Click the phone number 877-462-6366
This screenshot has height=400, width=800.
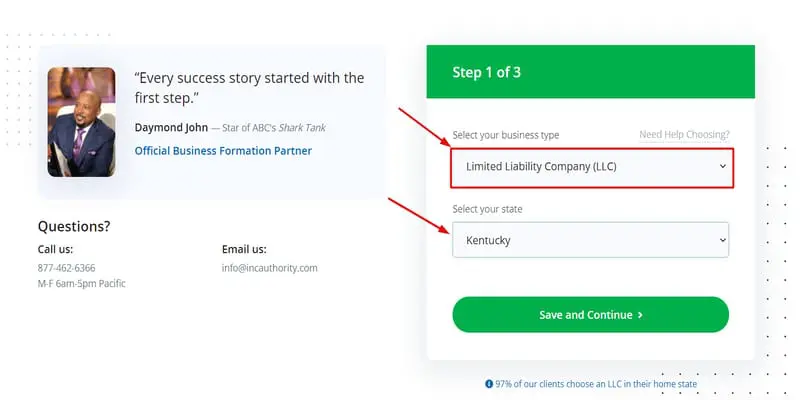(x=67, y=268)
